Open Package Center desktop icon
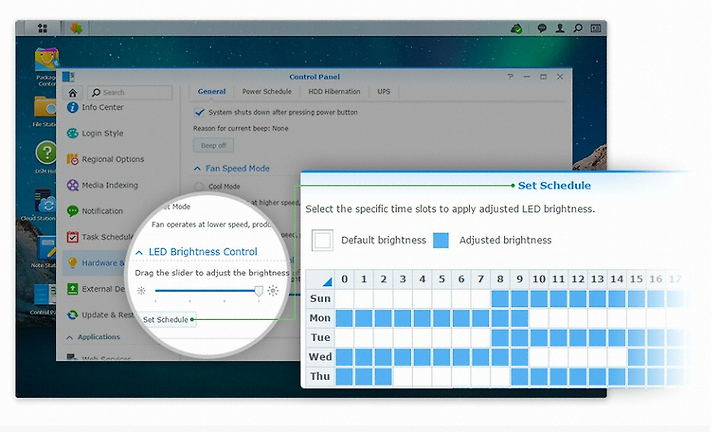This screenshot has height=432, width=720. tap(46, 61)
